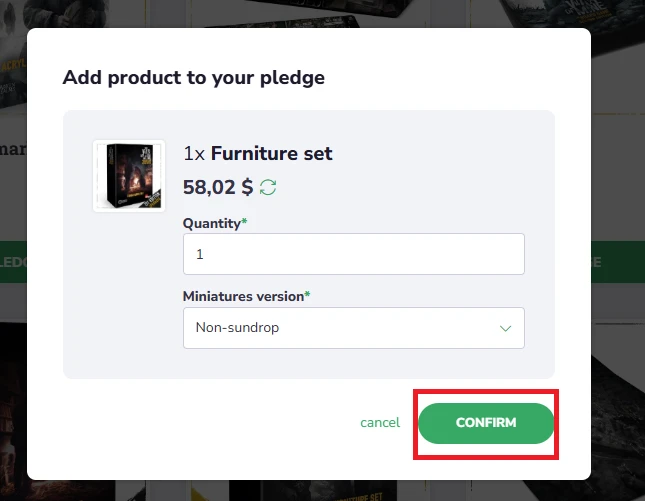Click into the Quantity input field

pyautogui.click(x=353, y=254)
